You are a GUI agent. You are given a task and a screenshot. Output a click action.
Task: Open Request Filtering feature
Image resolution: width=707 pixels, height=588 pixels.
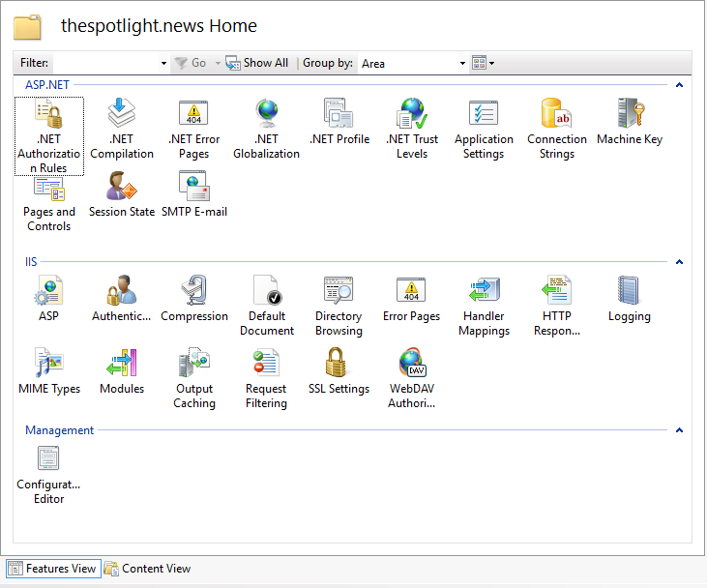point(267,378)
